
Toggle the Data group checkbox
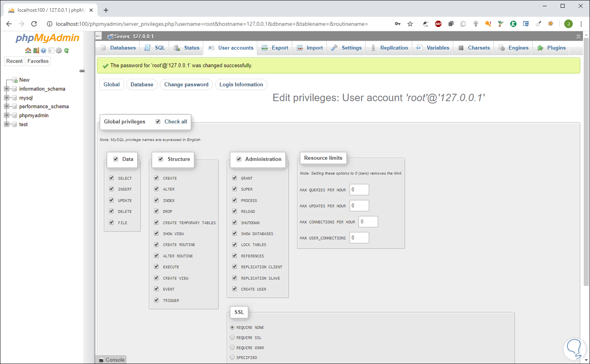pyautogui.click(x=116, y=159)
